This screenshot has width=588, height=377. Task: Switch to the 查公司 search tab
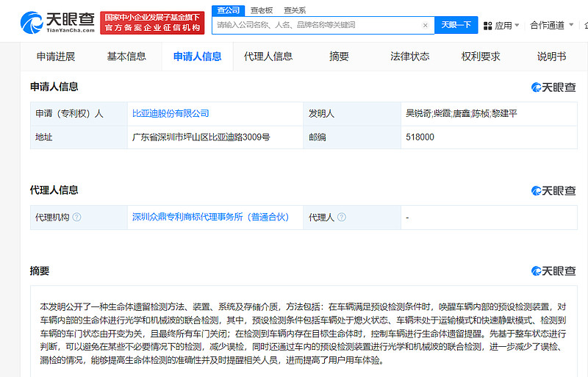tap(228, 10)
